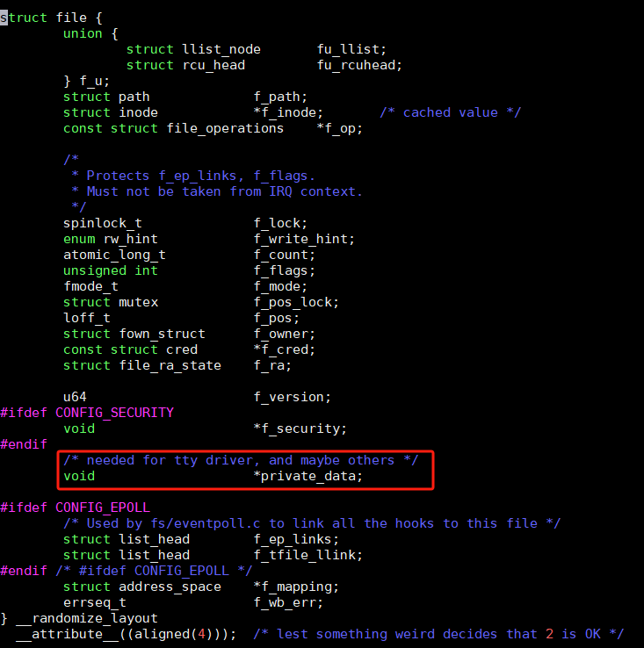Click the red number 4 in aligned()
Screen dimensions: 644x648
[201, 634]
